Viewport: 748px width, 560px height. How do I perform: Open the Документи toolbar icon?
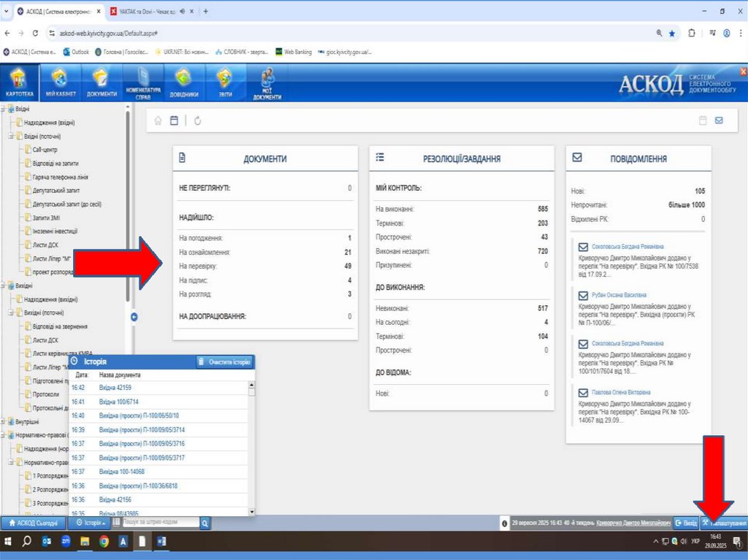tap(102, 83)
